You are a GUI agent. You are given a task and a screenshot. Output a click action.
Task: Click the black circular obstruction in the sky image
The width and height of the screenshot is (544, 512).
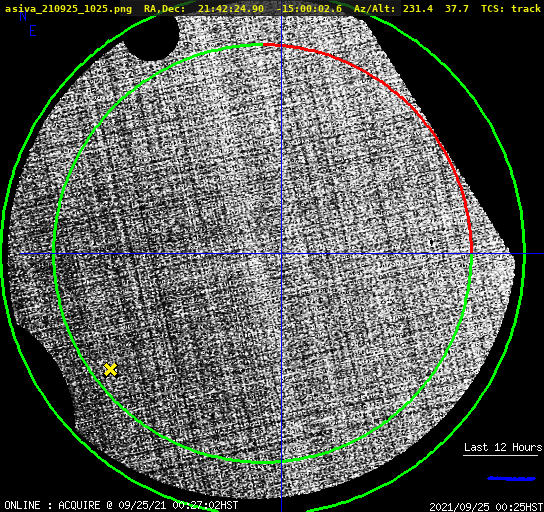(151, 36)
